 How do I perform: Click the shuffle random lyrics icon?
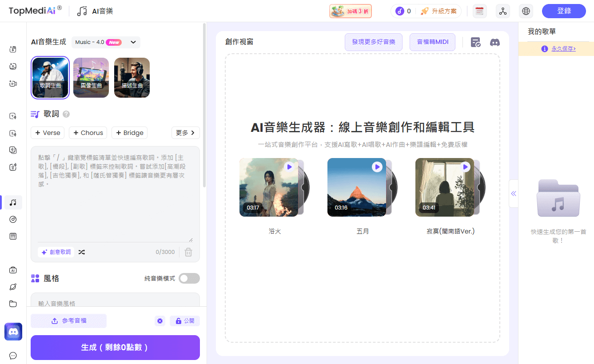(x=82, y=252)
